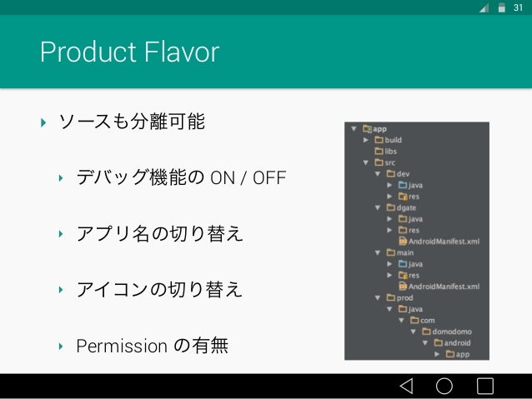Expand the innermost app package arrow under android
This screenshot has width=532, height=399.
(x=437, y=354)
